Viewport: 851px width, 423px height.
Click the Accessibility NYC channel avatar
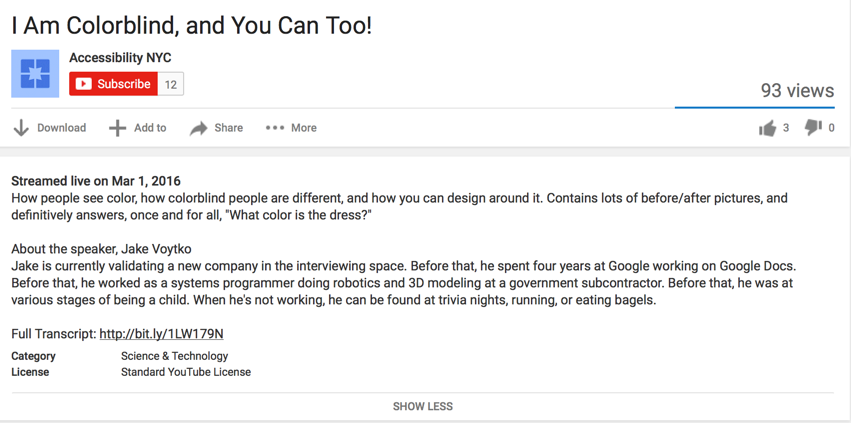[35, 74]
